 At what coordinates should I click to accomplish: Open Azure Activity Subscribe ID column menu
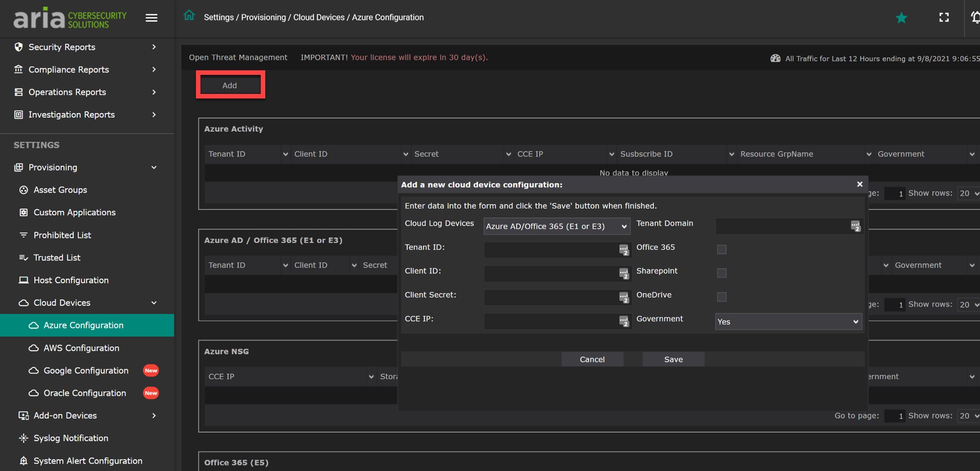tap(731, 154)
